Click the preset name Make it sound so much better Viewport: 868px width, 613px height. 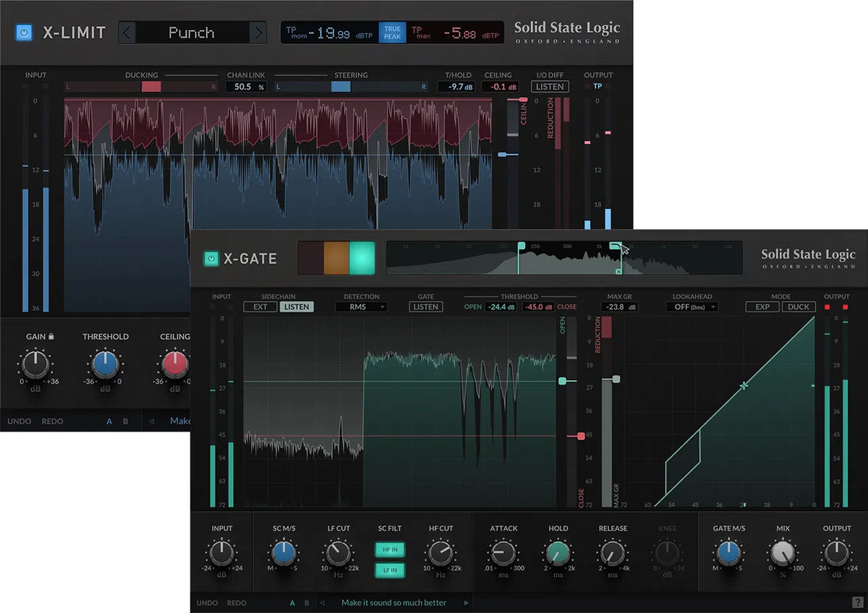(x=394, y=602)
